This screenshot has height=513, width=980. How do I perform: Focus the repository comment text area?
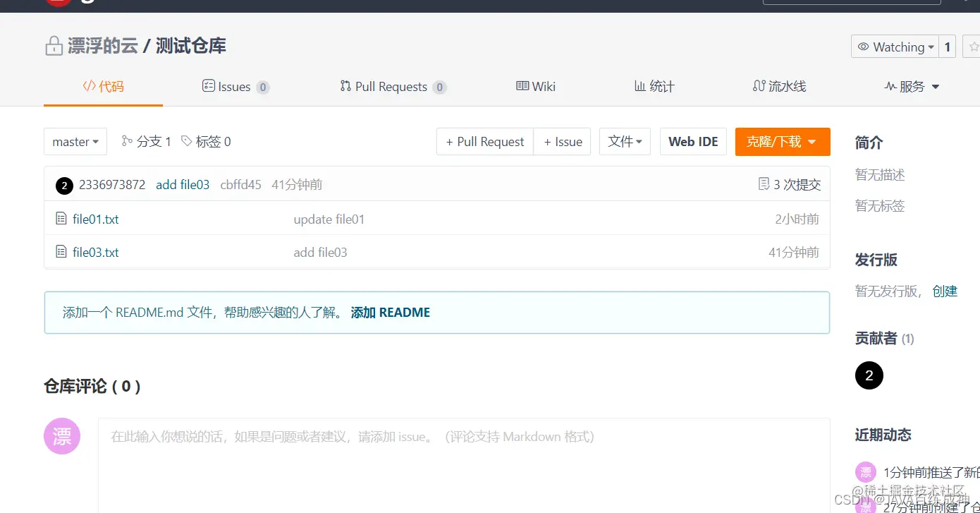[x=464, y=466]
